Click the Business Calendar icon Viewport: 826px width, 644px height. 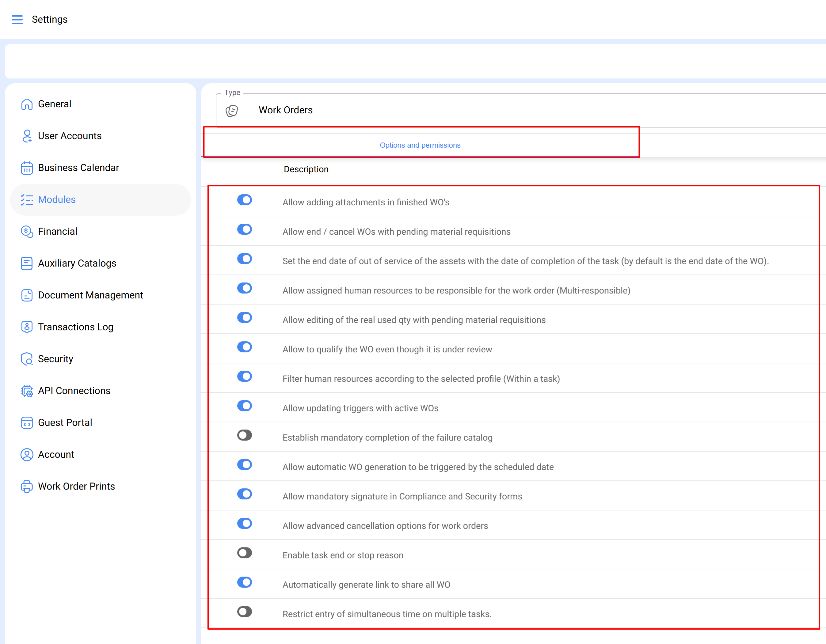(26, 168)
